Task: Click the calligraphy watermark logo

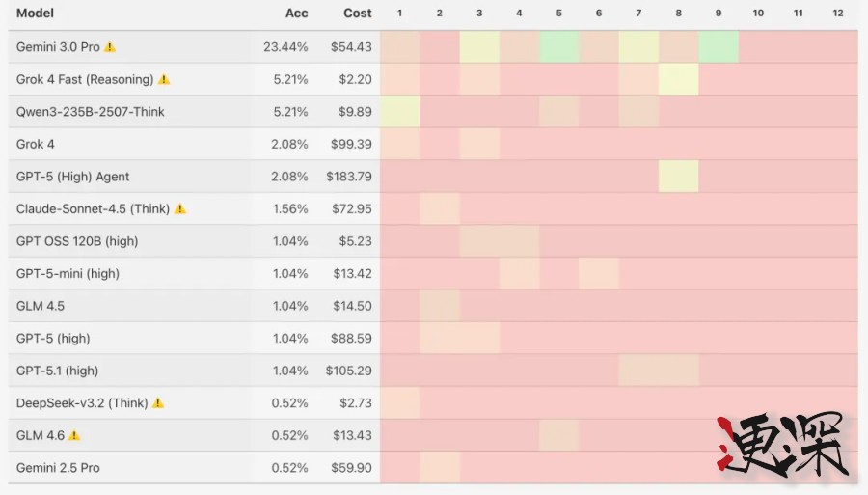Action: (781, 447)
